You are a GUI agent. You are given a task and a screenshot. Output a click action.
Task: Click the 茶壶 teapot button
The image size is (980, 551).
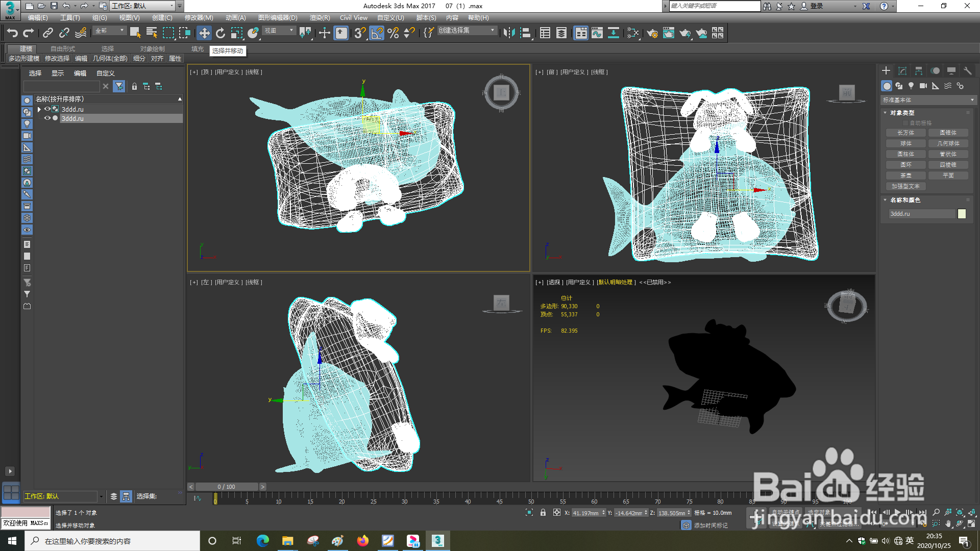tap(906, 176)
